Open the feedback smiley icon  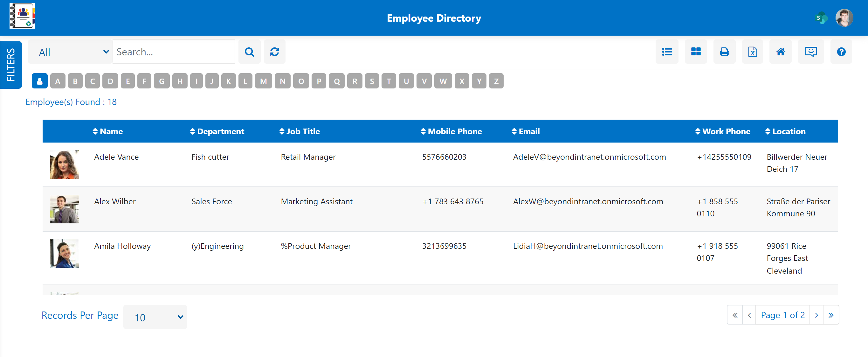(811, 52)
